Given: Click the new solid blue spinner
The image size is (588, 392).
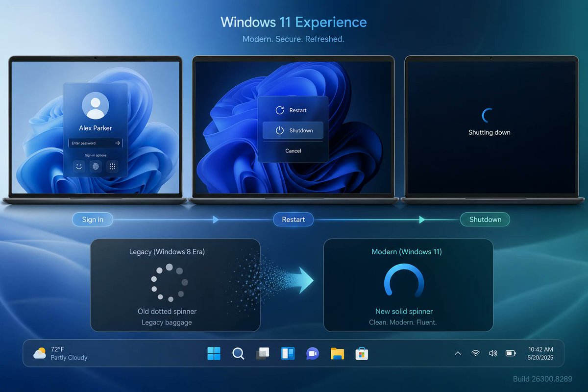Looking at the screenshot, I should pyautogui.click(x=404, y=281).
